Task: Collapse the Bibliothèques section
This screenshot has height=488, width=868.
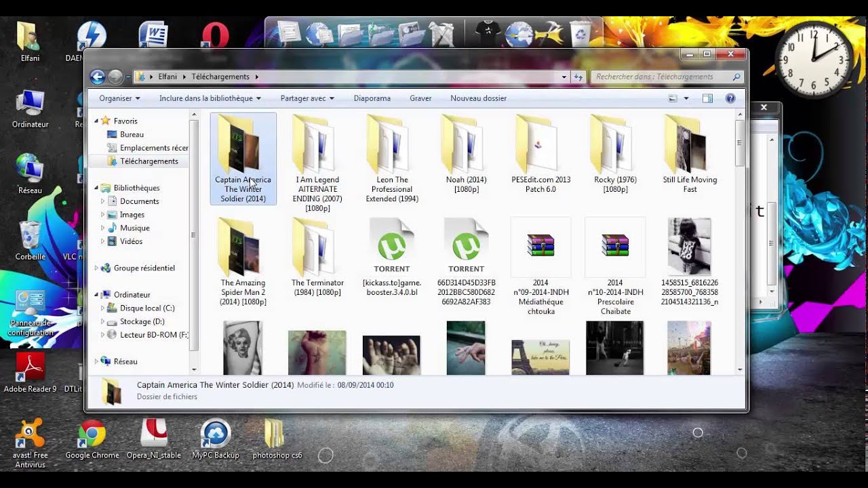Action: click(96, 188)
